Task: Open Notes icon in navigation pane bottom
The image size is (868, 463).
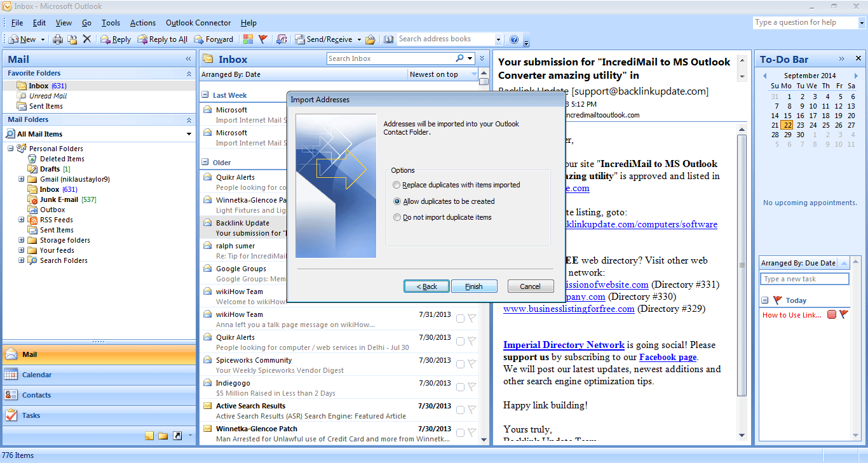Action: pos(149,436)
